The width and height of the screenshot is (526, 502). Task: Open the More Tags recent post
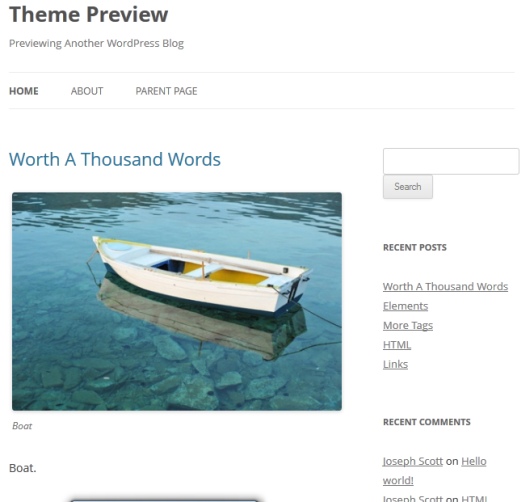pos(408,325)
